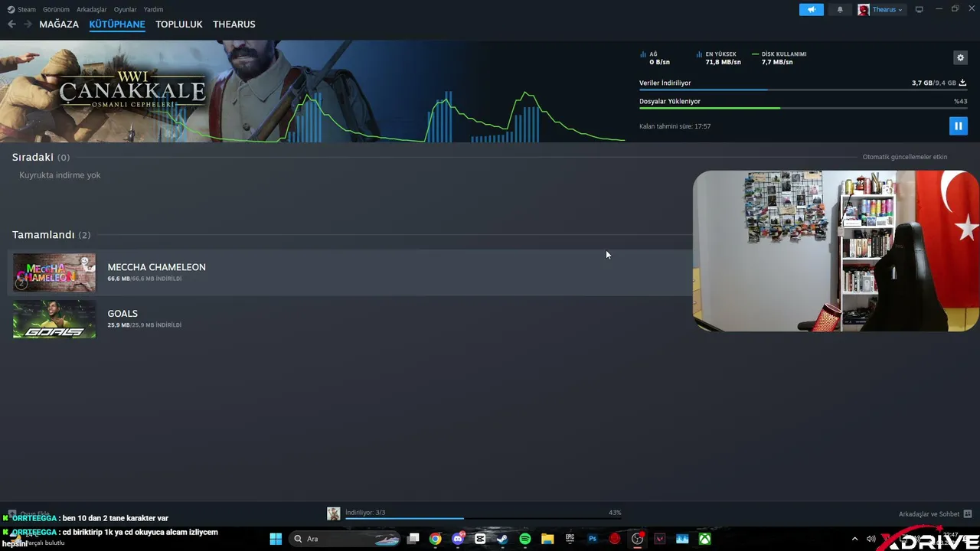980x551 pixels.
Task: Open Spotify from the taskbar
Action: pos(525,539)
